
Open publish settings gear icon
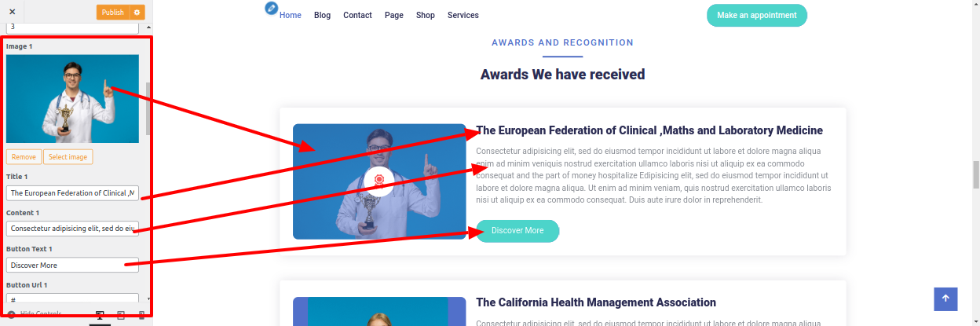point(137,12)
